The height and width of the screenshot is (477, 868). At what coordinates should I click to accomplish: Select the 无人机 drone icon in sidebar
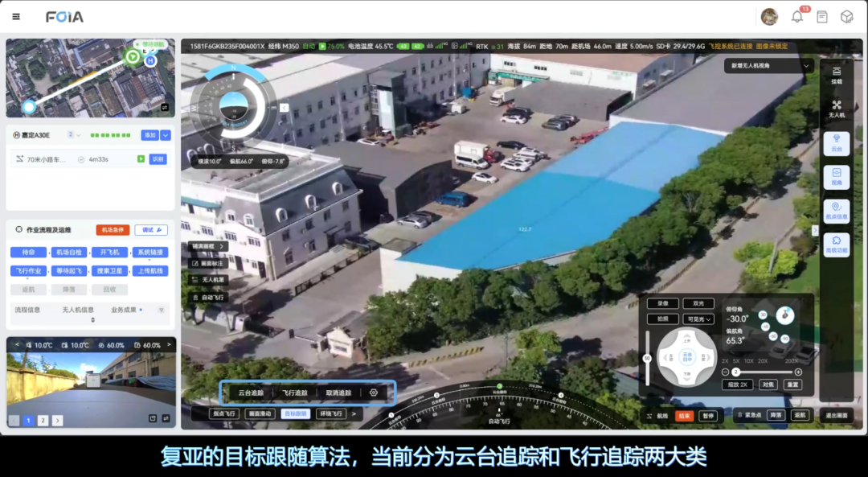(x=836, y=109)
